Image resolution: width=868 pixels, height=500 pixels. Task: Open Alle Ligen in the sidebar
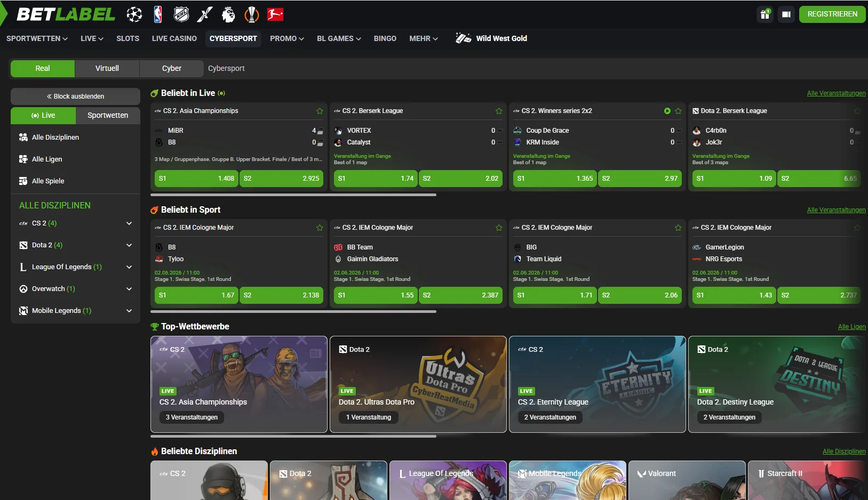coord(75,159)
